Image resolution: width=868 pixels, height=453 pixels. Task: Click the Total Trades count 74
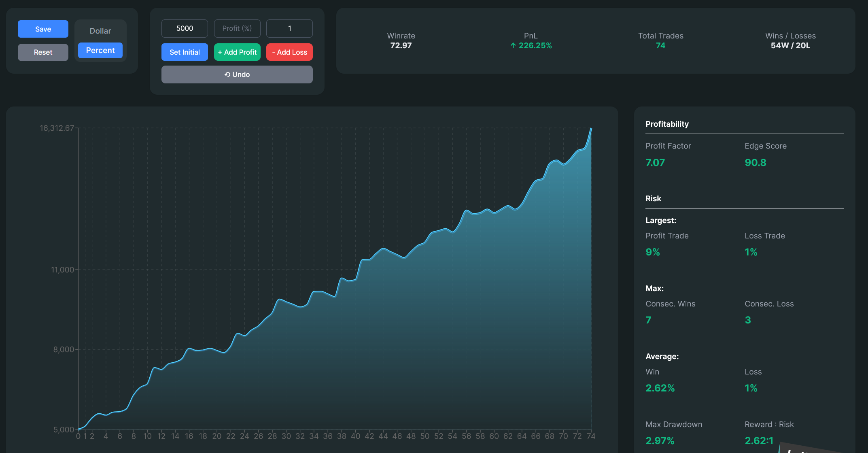coord(660,45)
